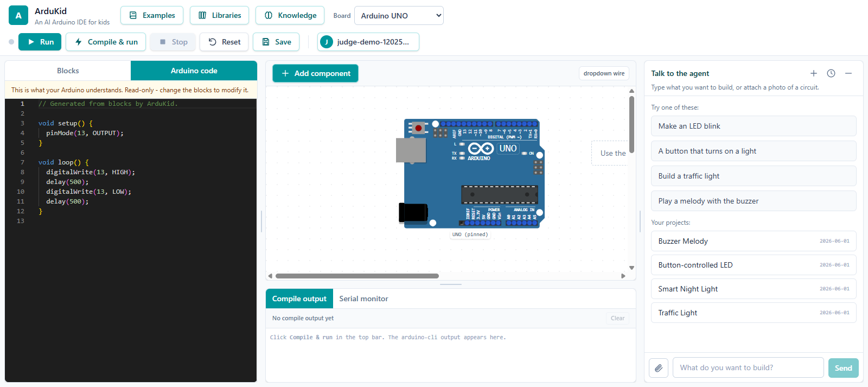Click the splitter handle above compile output

click(x=451, y=284)
